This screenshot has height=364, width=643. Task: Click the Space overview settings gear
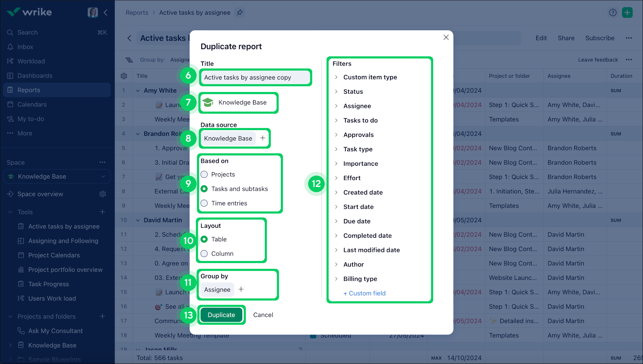tap(103, 194)
